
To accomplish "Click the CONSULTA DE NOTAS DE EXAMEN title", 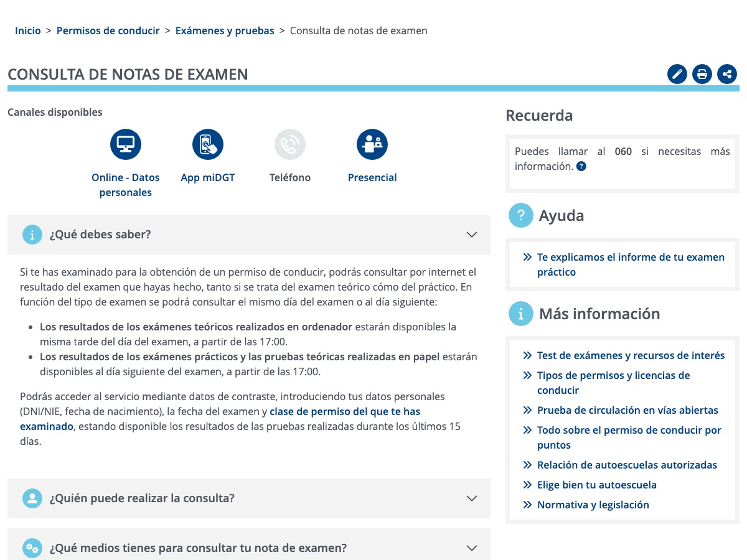I will [x=128, y=75].
